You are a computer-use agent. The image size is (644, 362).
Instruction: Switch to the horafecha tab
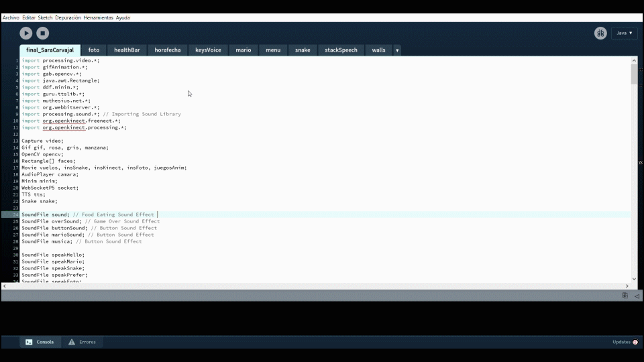pos(168,50)
